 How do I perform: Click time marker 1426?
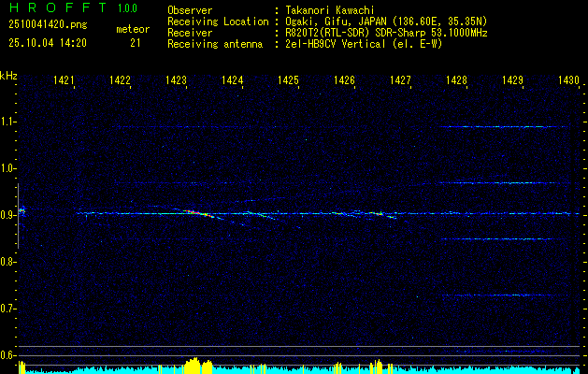(344, 79)
